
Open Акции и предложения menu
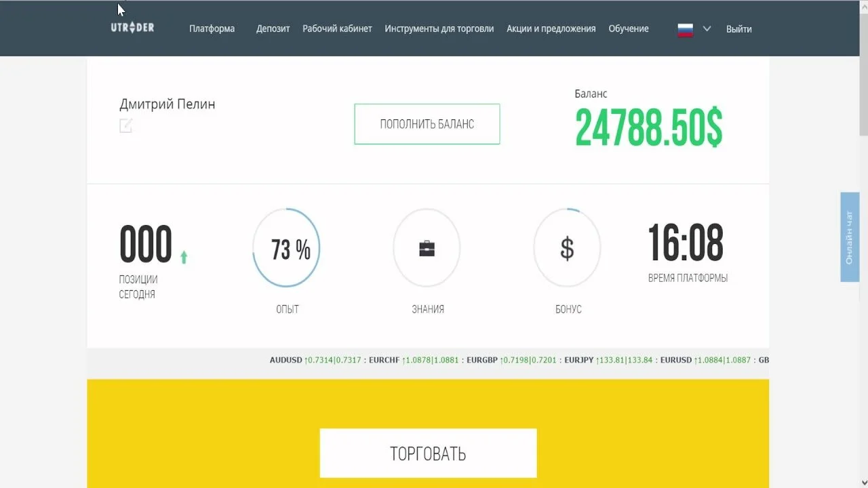pos(551,28)
